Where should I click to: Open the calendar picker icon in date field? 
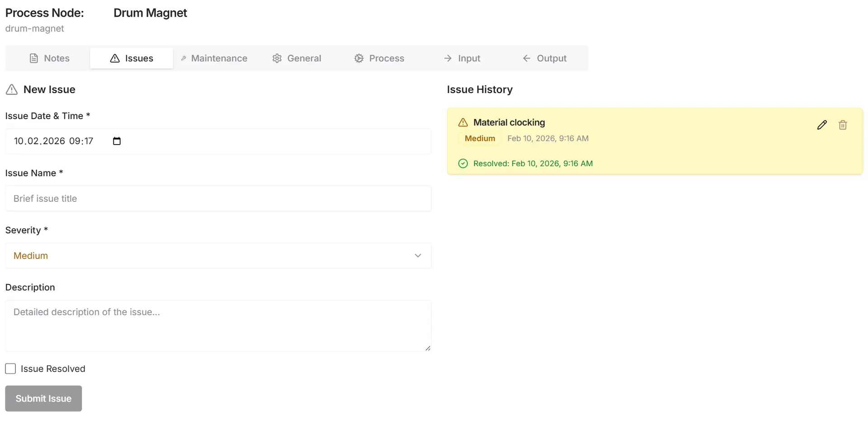pos(117,141)
